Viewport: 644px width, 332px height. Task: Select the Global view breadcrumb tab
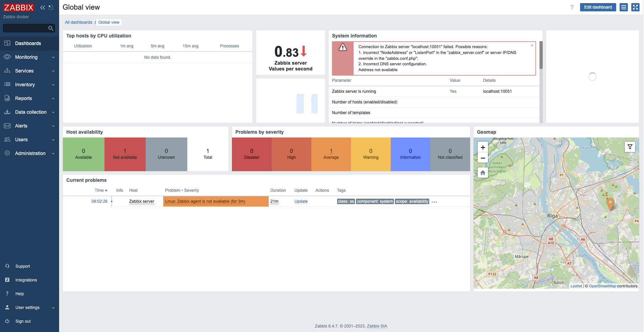click(109, 22)
